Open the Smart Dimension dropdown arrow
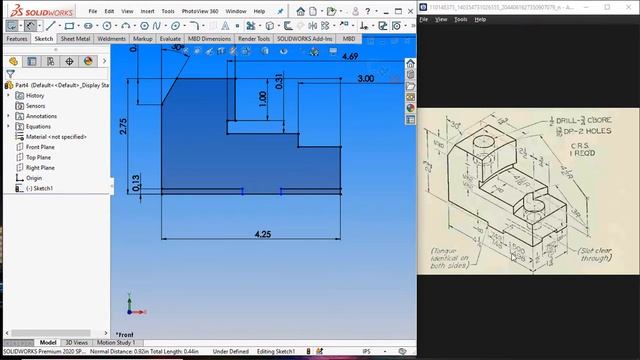Screen dimensions: 640x360 (40, 26)
